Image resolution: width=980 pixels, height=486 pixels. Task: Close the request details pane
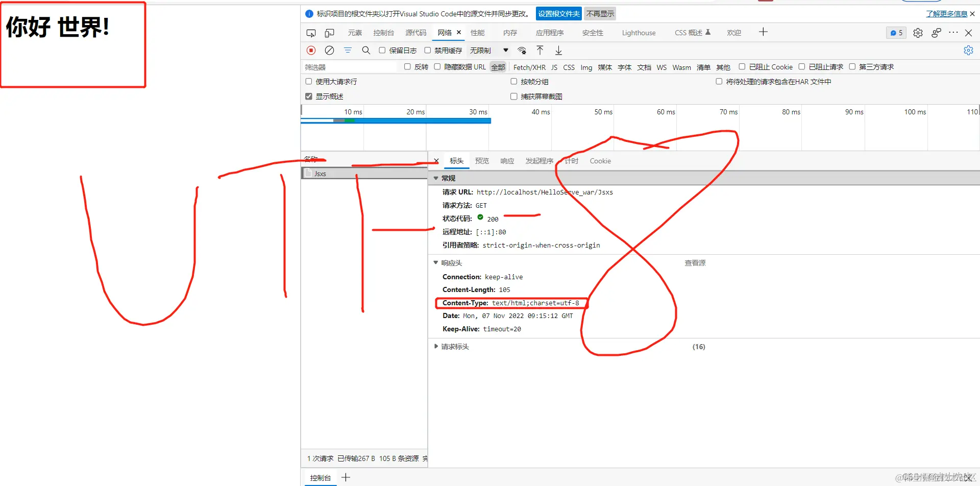[436, 161]
